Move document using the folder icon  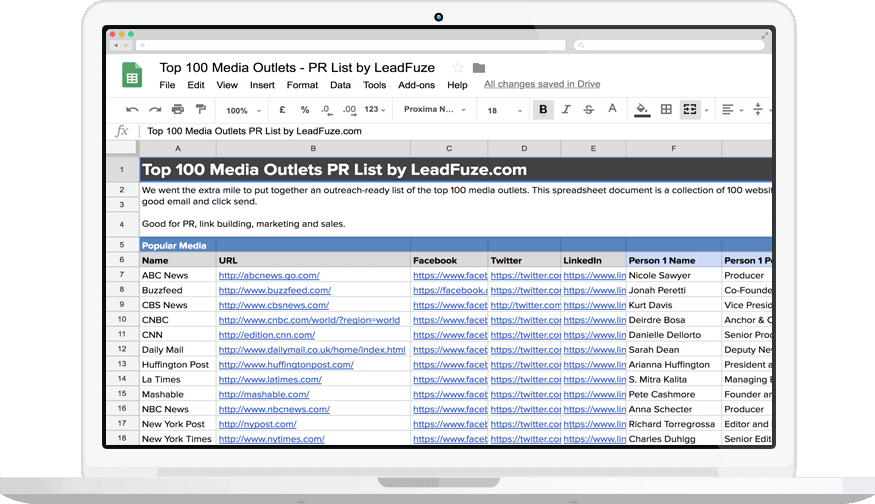[479, 68]
